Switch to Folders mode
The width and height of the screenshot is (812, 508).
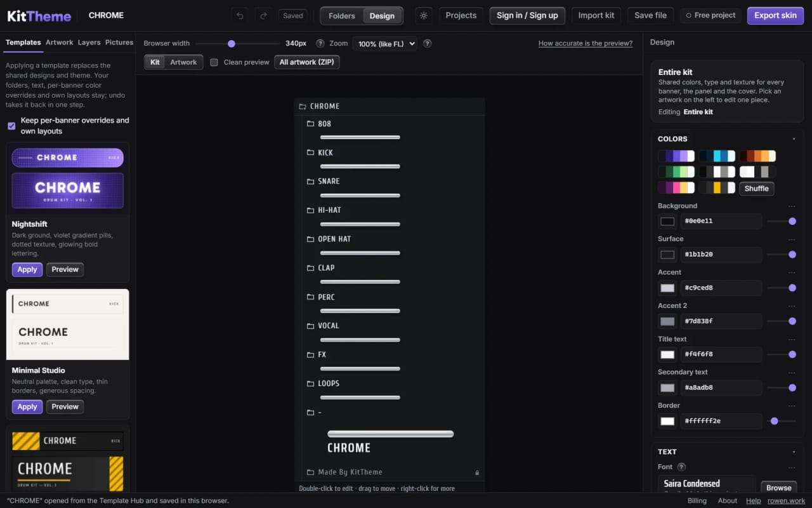point(342,16)
